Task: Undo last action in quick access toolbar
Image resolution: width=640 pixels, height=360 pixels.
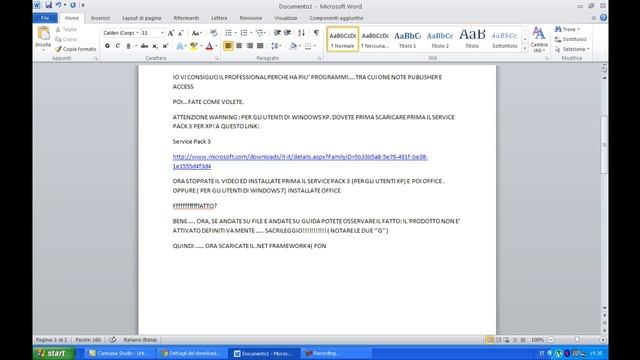Action: (58, 5)
